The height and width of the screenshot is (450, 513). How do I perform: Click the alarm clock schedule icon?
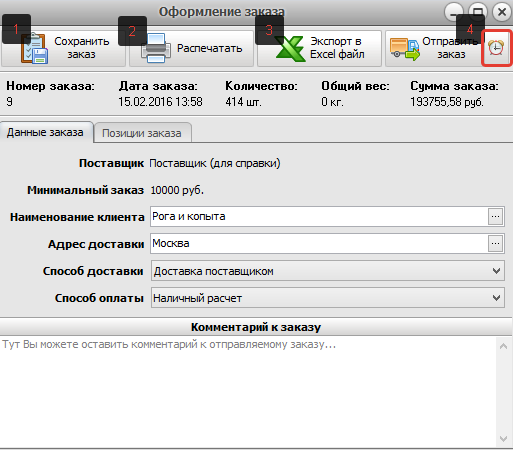point(496,48)
